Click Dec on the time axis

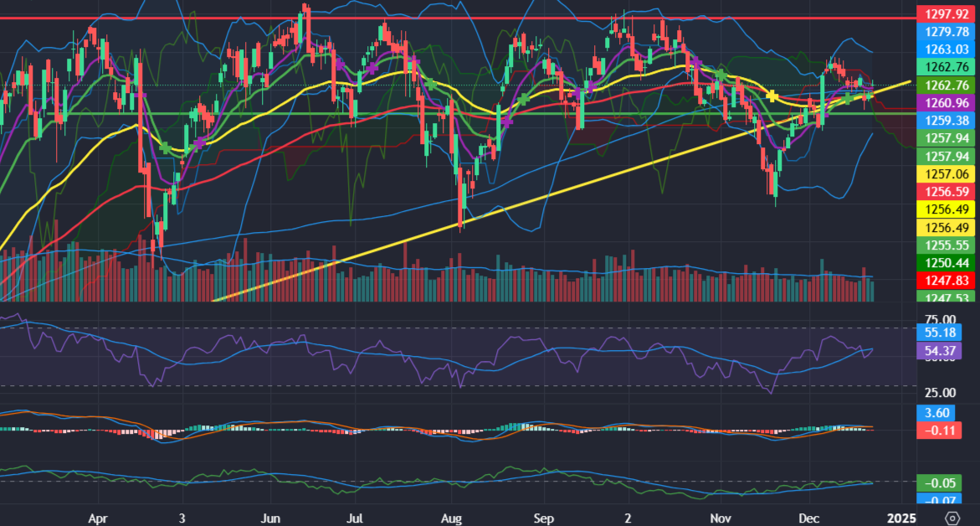(x=810, y=518)
